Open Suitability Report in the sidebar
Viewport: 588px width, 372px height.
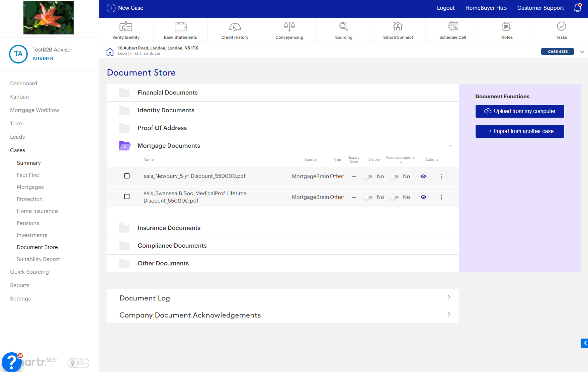click(38, 259)
